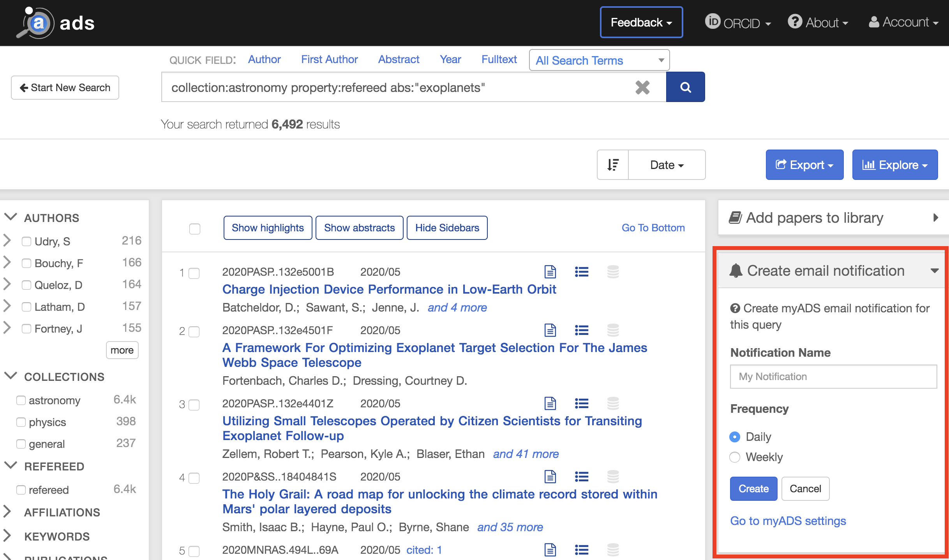Check the Udry, S author checkbox

(26, 241)
